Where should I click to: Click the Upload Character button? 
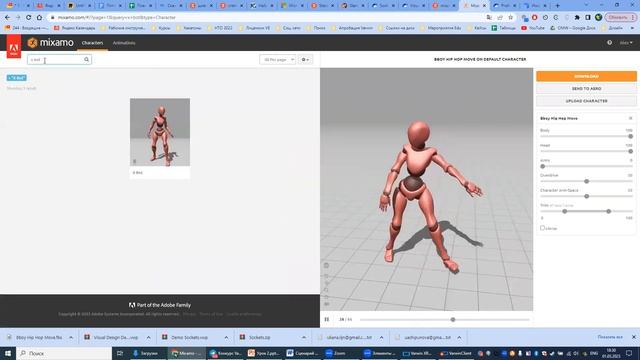pos(586,101)
